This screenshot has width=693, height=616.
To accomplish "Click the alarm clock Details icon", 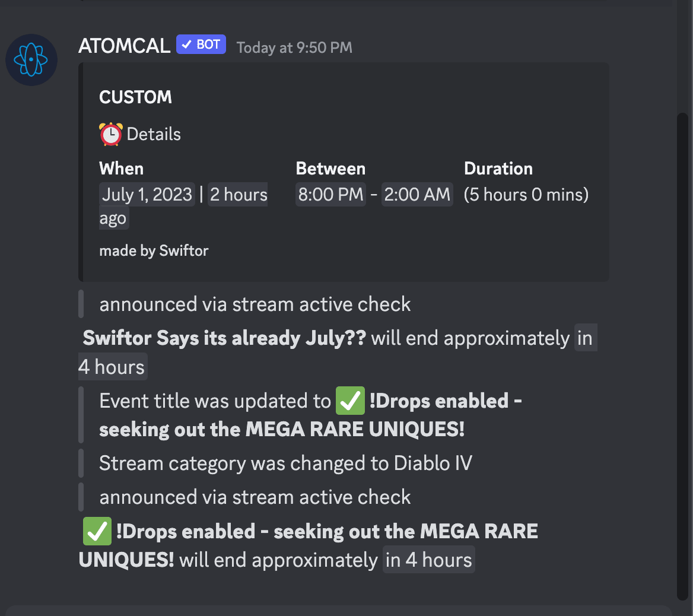I will (x=110, y=134).
